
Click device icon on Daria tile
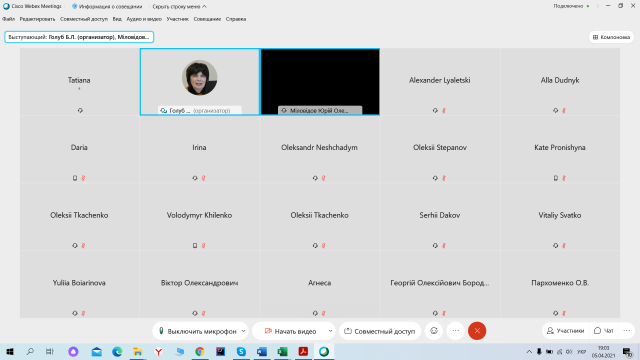tap(75, 178)
